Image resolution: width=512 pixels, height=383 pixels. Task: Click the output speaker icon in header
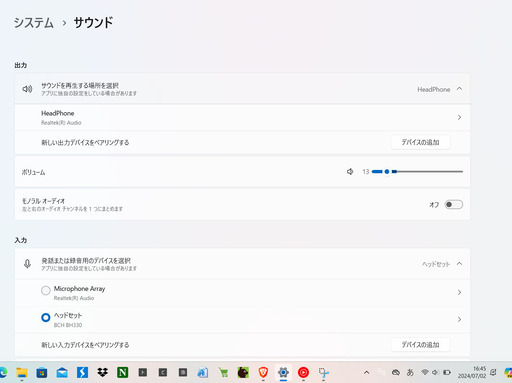(27, 89)
